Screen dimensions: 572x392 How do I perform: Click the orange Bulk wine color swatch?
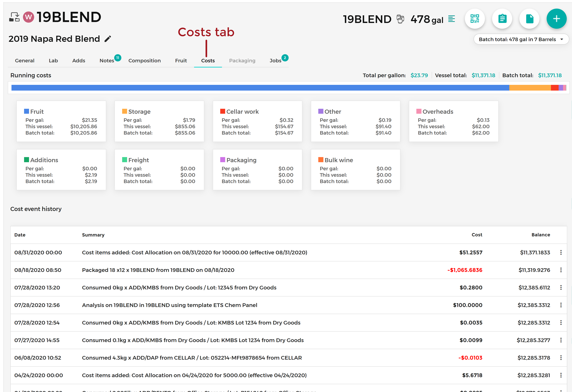pos(321,160)
